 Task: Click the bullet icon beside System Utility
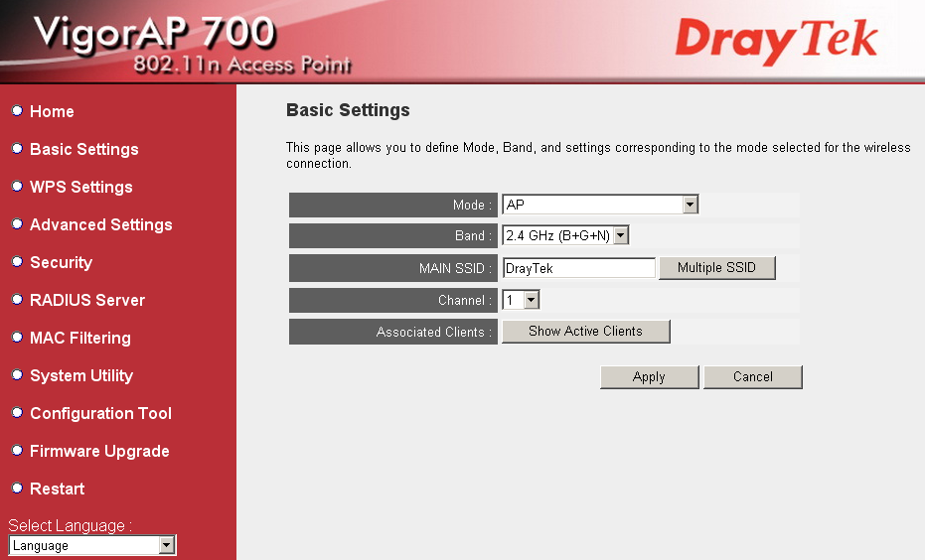tap(17, 374)
